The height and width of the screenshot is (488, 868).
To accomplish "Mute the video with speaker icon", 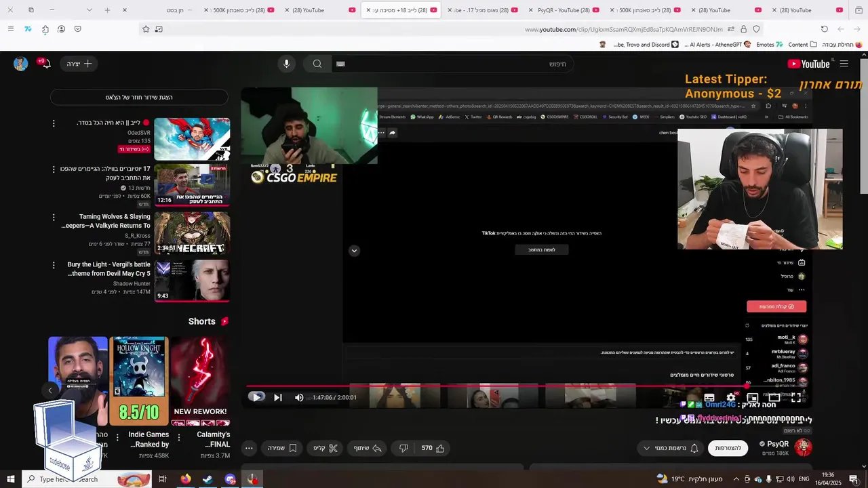I will [x=299, y=397].
